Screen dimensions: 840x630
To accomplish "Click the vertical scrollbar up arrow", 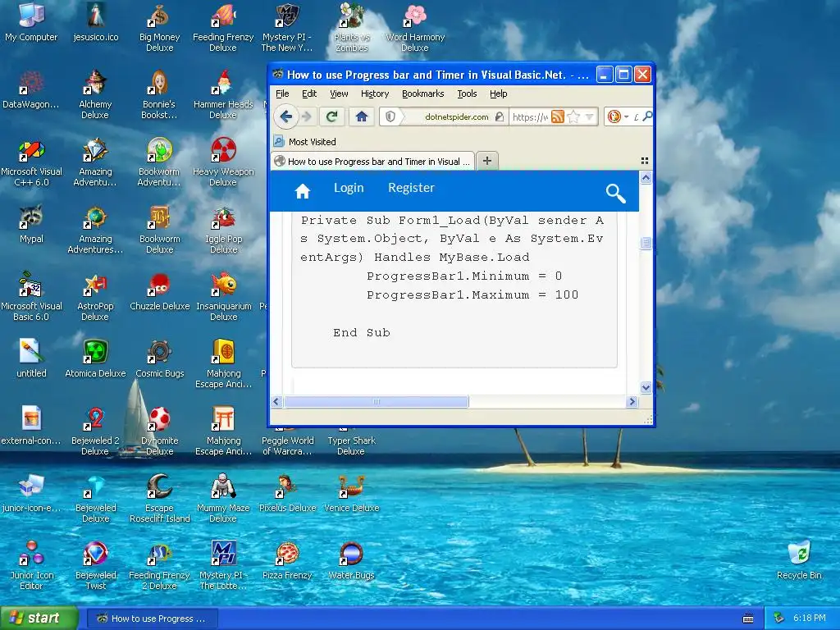I will click(646, 178).
